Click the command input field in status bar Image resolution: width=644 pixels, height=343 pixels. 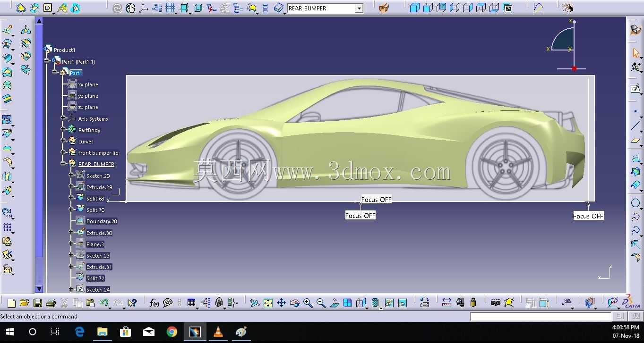[541, 317]
